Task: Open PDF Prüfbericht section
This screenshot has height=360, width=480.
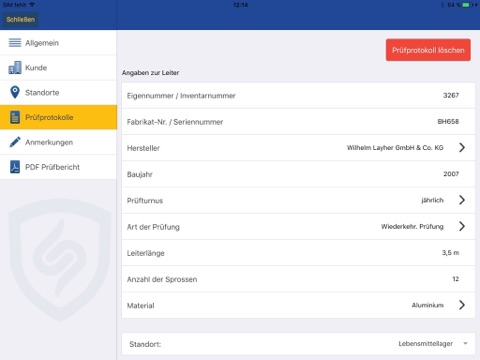Action: 58,167
